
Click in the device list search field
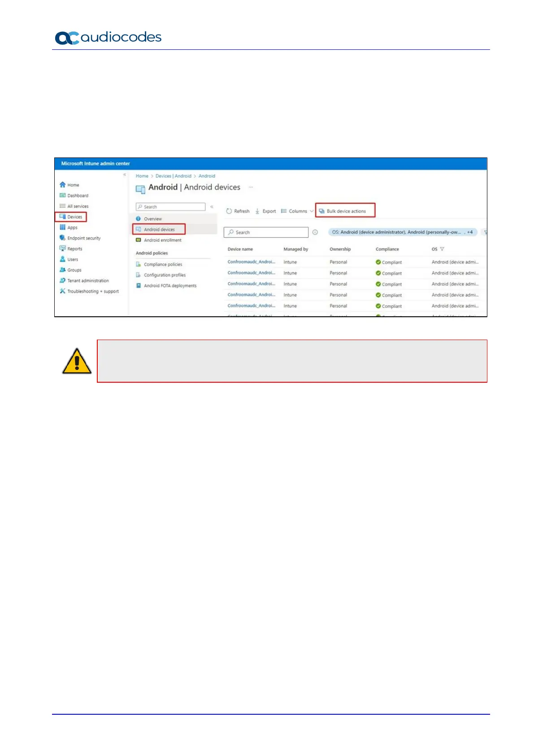266,232
